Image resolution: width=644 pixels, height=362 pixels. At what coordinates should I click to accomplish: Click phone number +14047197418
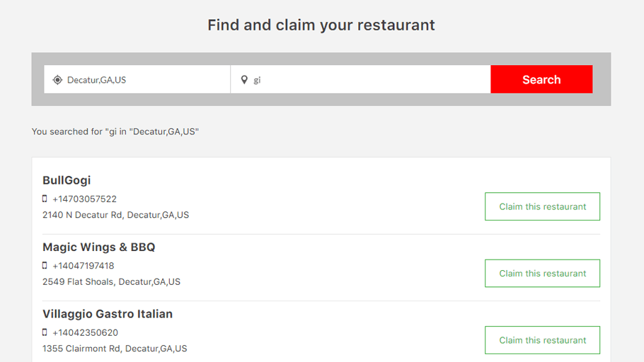84,266
